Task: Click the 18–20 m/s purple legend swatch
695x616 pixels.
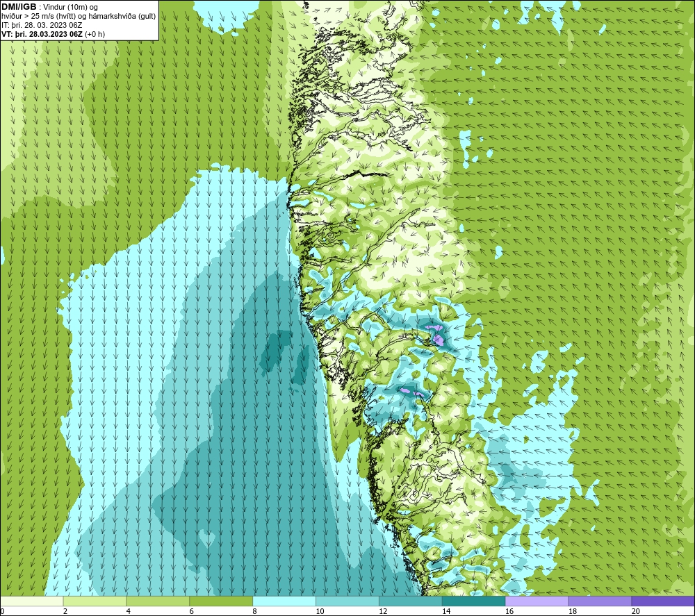Action: (600, 601)
